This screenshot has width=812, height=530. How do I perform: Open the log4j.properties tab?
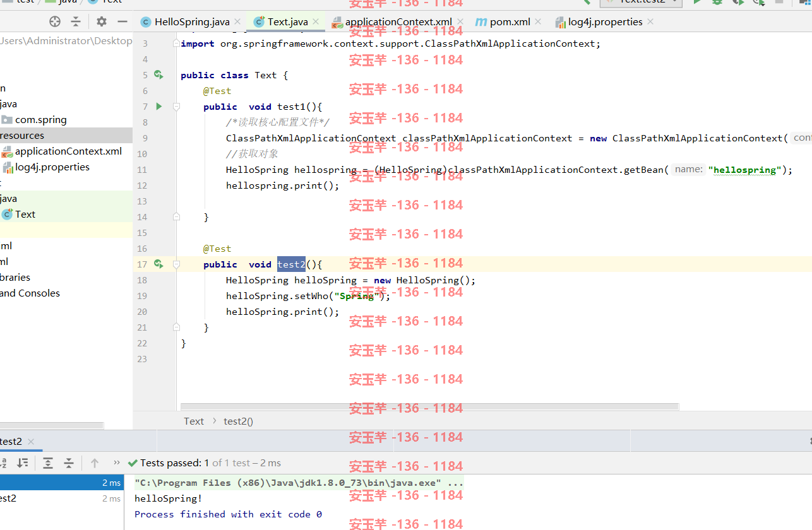[605, 22]
